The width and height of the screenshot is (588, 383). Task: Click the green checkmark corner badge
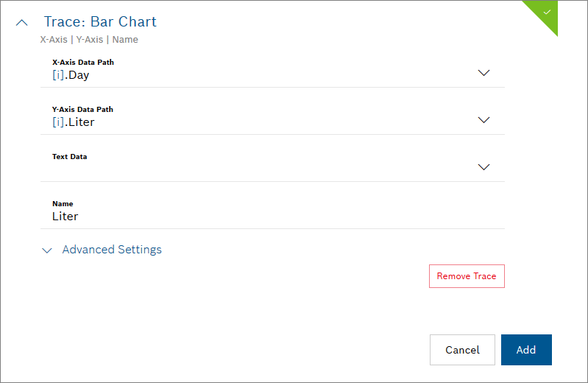pos(546,13)
